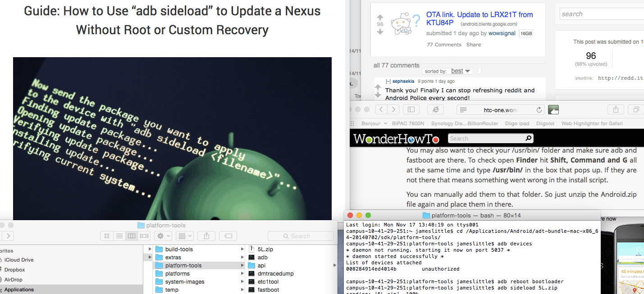Open Bonjour bookmarks dropdown
Image resolution: width=644 pixels, height=294 pixels.
point(374,123)
